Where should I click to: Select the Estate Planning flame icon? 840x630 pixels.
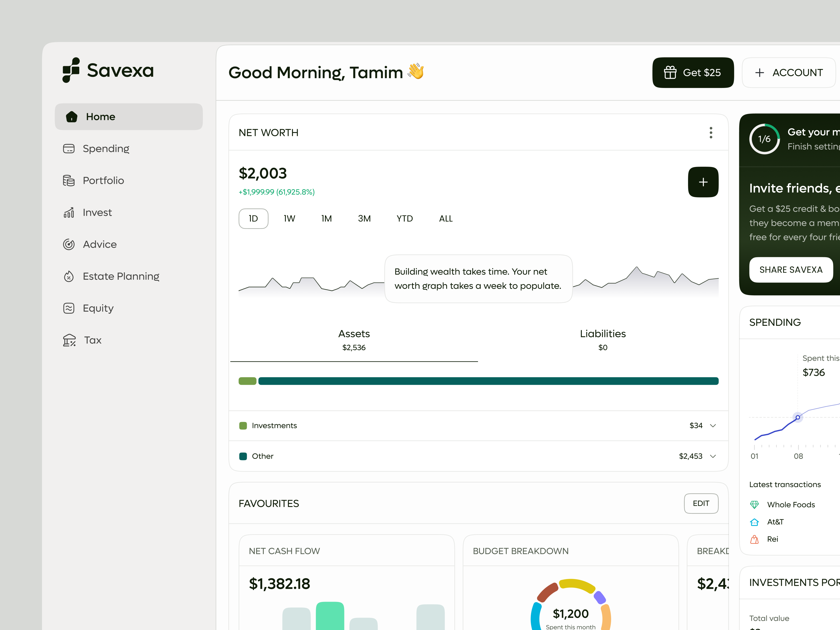point(69,276)
